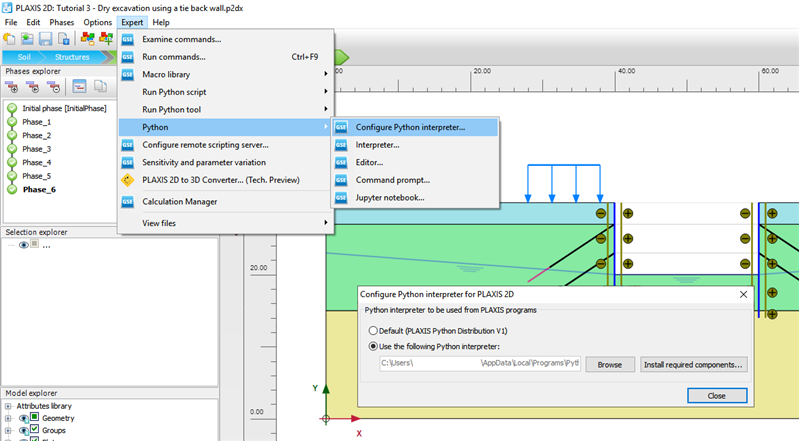Select Default PLAXIS Python Distribution V1 radio

374,331
